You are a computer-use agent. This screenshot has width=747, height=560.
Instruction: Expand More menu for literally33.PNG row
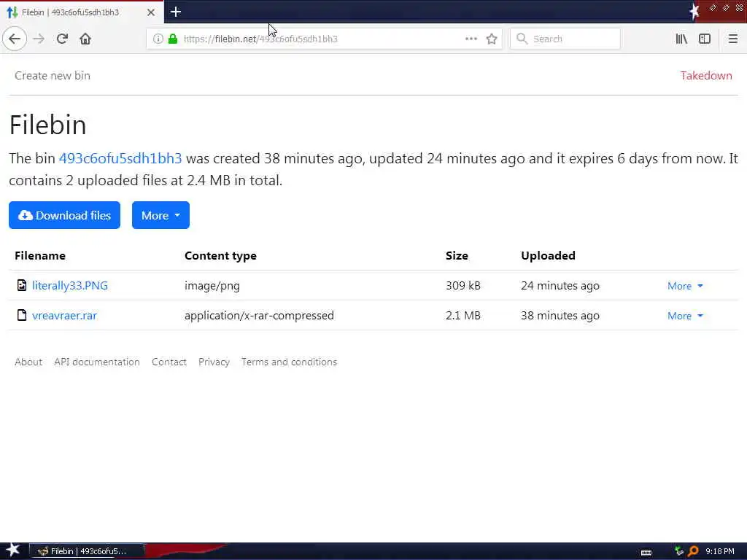pyautogui.click(x=685, y=286)
